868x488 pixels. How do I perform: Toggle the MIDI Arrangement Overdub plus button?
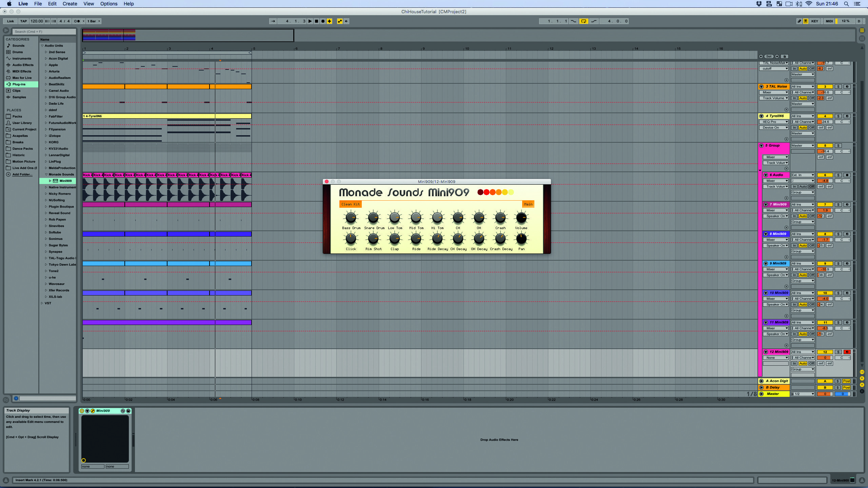pos(329,21)
